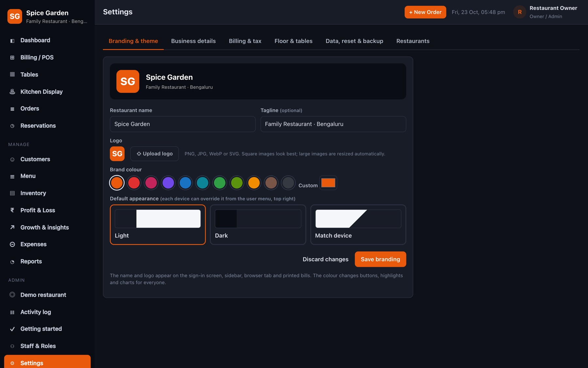
Task: Click the Tables icon in sidebar
Action: pos(12,75)
